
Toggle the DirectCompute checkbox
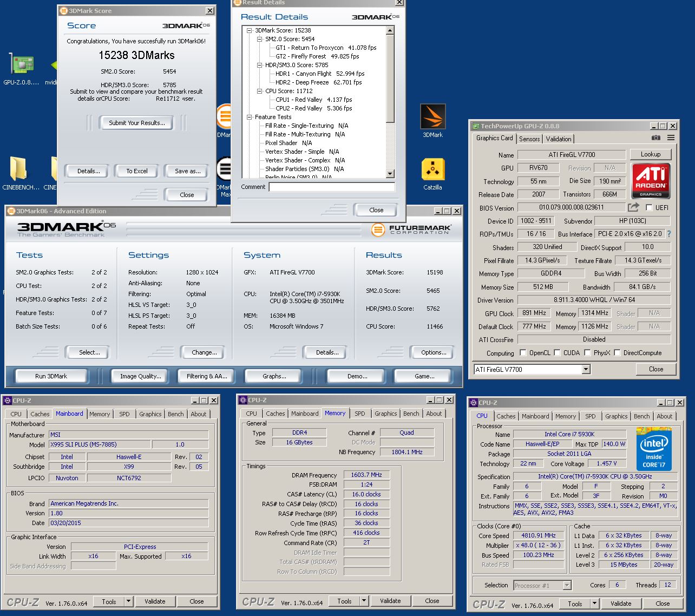tap(617, 352)
